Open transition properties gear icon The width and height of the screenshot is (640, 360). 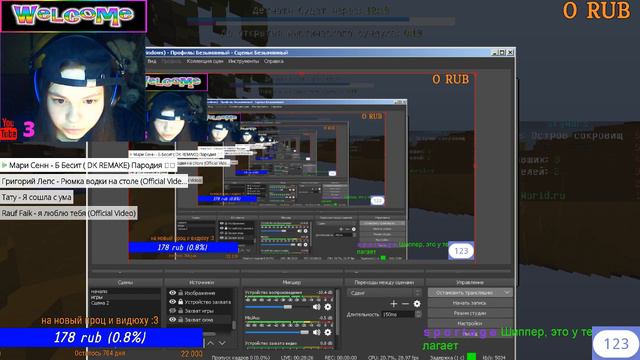pyautogui.click(x=417, y=304)
